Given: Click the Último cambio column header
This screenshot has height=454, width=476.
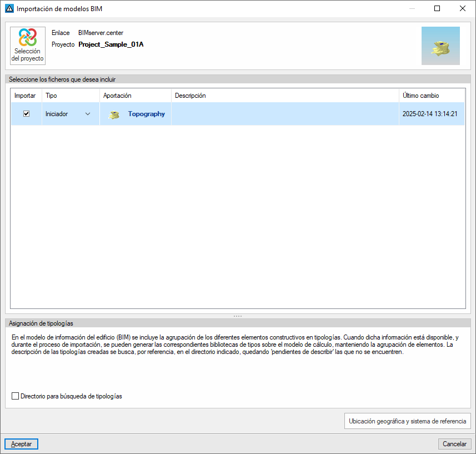Looking at the screenshot, I should pyautogui.click(x=432, y=96).
